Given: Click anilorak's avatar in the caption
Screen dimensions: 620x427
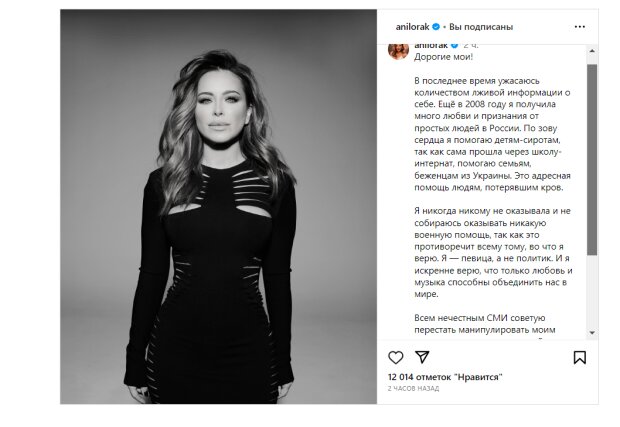Looking at the screenshot, I should click(399, 51).
